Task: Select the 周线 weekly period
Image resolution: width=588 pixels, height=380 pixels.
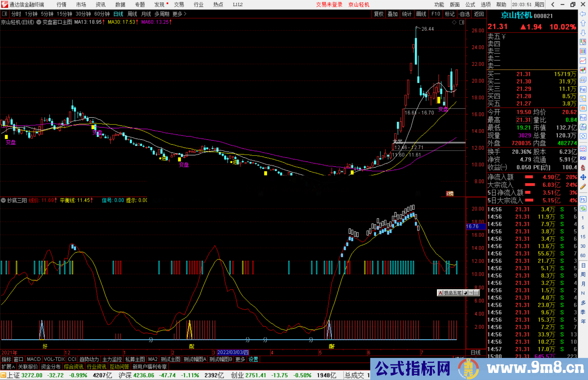Action: pyautogui.click(x=132, y=14)
